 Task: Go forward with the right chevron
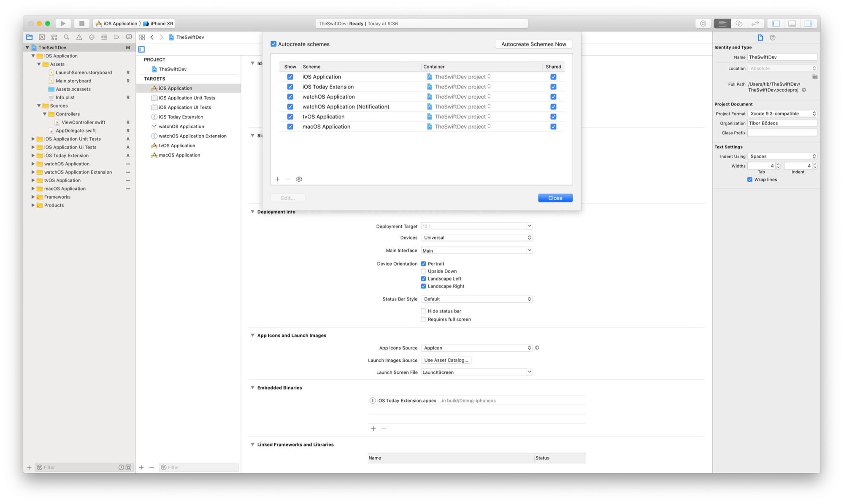(x=161, y=37)
